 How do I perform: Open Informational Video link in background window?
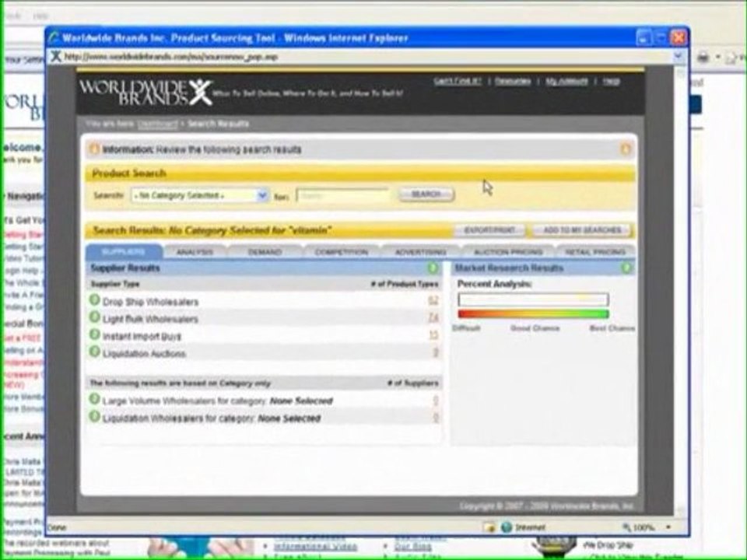[x=315, y=547]
